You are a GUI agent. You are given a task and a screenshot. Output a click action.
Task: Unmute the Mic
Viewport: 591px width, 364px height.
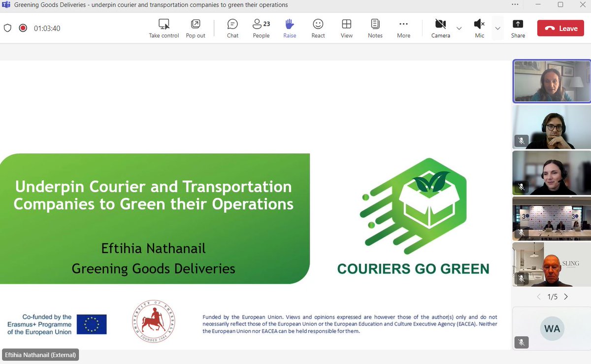pos(479,29)
